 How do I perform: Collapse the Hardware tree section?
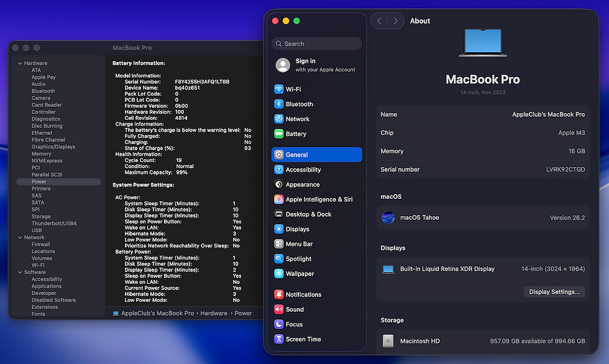click(20, 63)
